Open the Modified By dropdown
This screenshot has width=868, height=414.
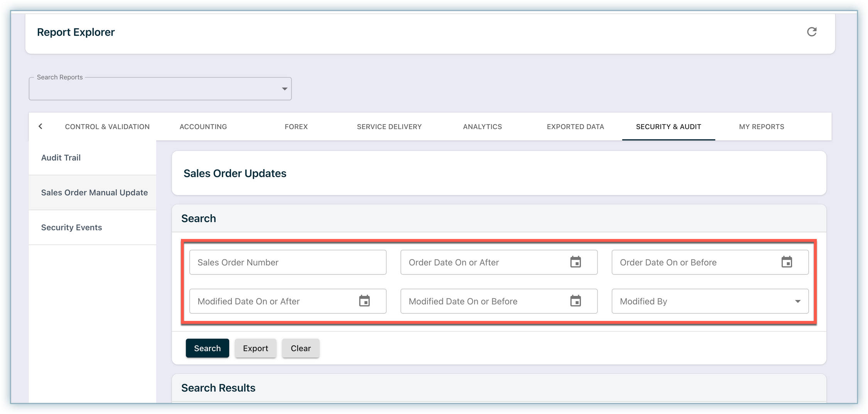click(797, 301)
